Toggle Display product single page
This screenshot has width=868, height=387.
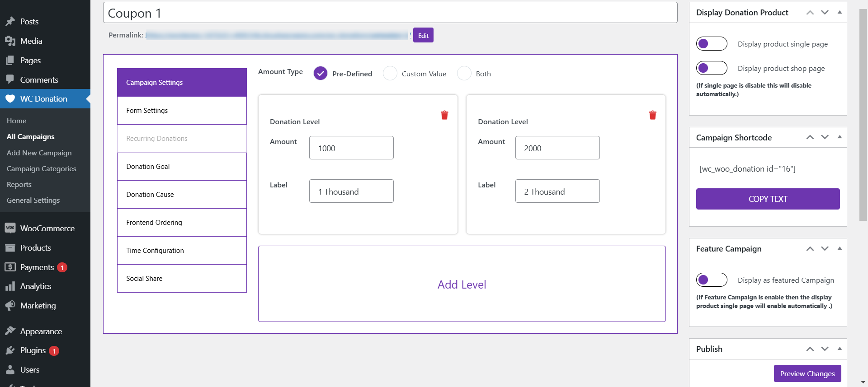coord(712,44)
